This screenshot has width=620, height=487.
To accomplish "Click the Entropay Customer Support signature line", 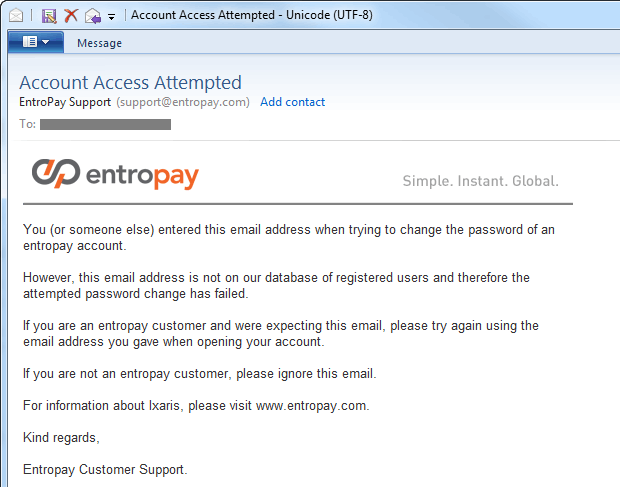I will (x=105, y=470).
